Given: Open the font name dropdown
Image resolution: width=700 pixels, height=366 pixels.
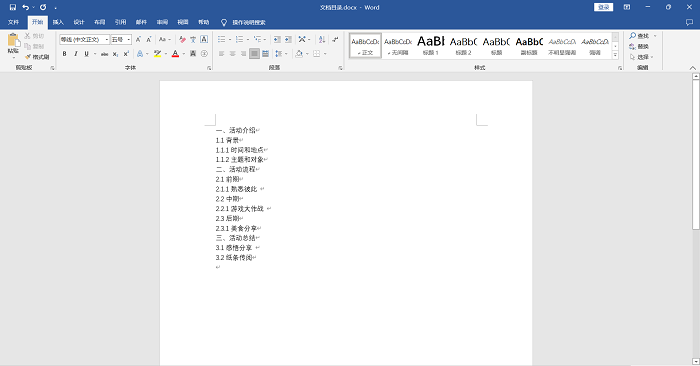Looking at the screenshot, I should (x=107, y=40).
